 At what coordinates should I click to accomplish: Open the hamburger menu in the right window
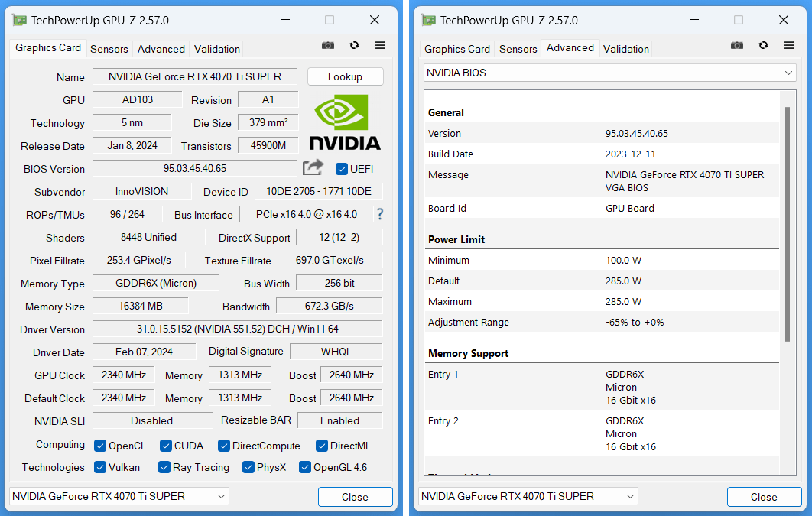click(x=789, y=46)
